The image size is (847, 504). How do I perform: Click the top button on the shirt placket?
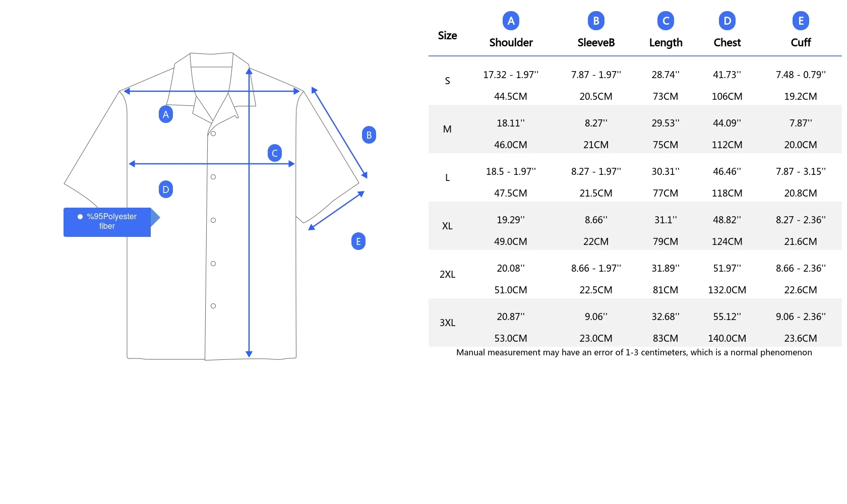tap(213, 134)
